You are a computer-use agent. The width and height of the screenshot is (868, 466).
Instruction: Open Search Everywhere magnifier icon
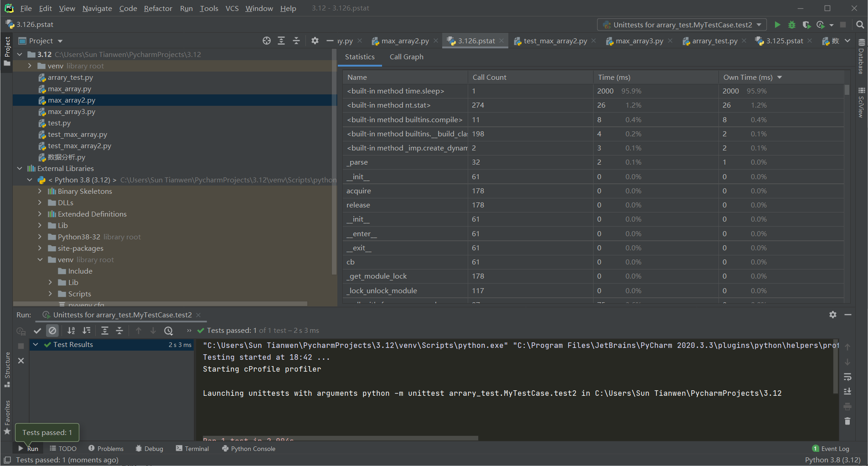tap(860, 25)
